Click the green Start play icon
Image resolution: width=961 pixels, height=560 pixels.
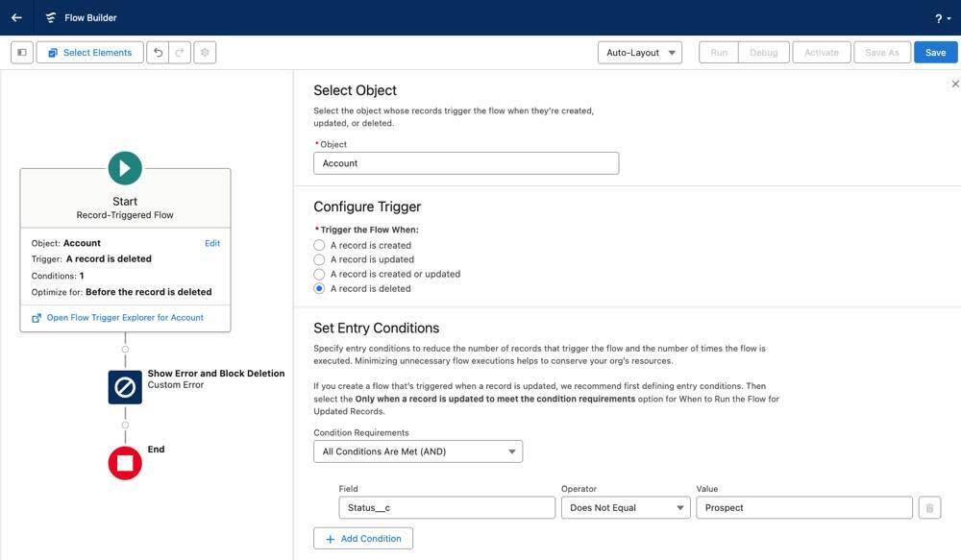125,168
